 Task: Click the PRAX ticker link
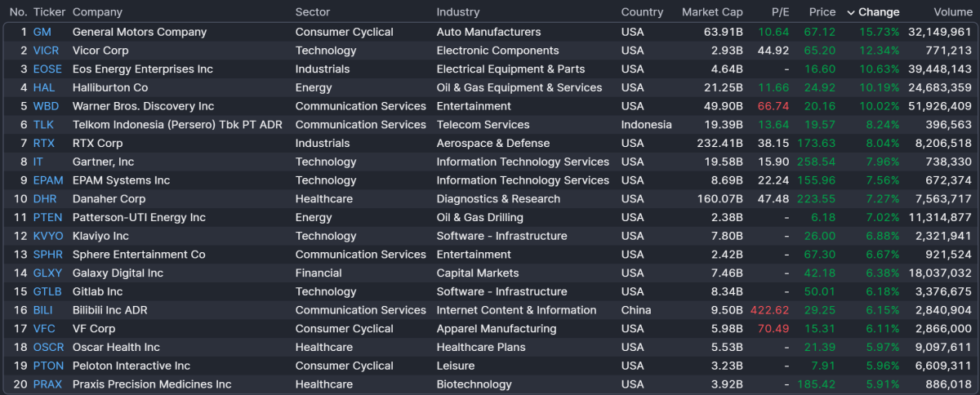pyautogui.click(x=48, y=384)
